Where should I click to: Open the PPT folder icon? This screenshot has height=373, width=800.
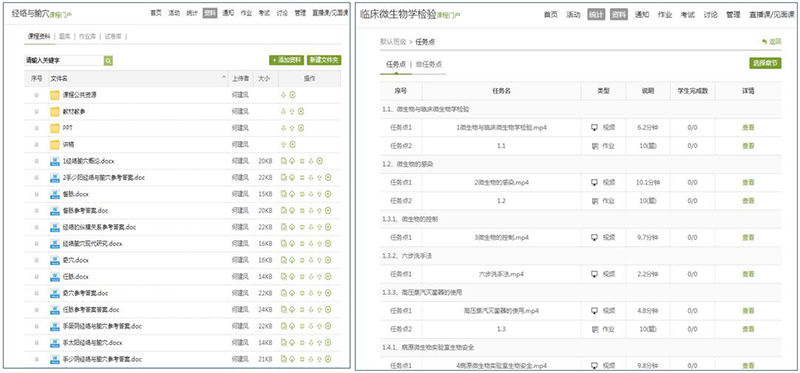click(x=55, y=128)
